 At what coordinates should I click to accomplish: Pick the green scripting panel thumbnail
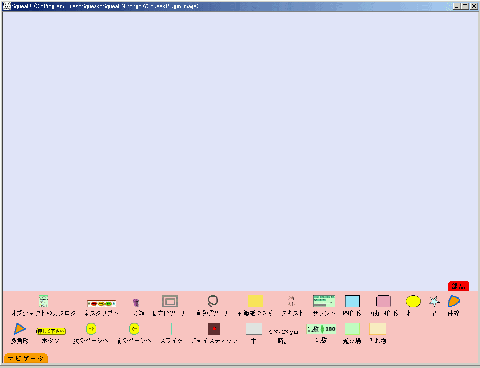click(x=324, y=301)
